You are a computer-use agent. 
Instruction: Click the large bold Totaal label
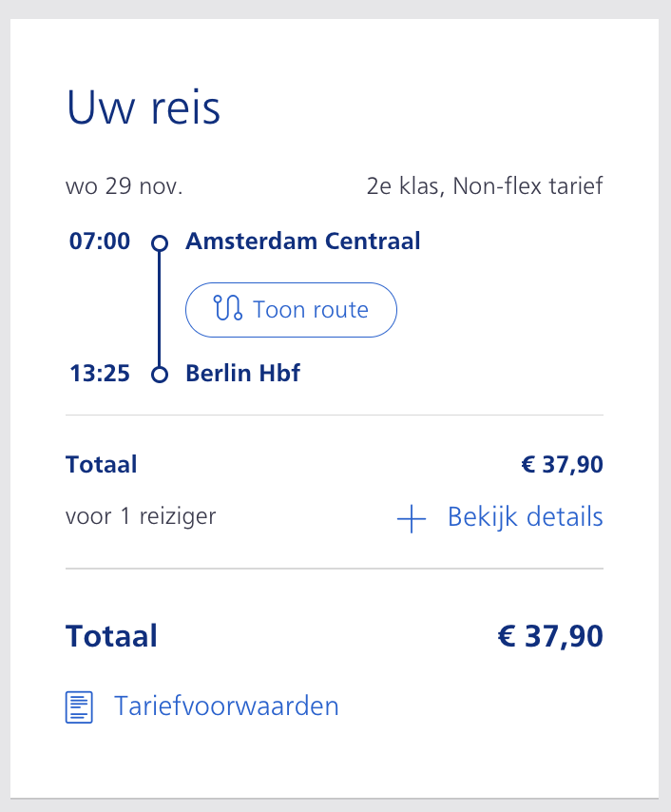tap(111, 636)
